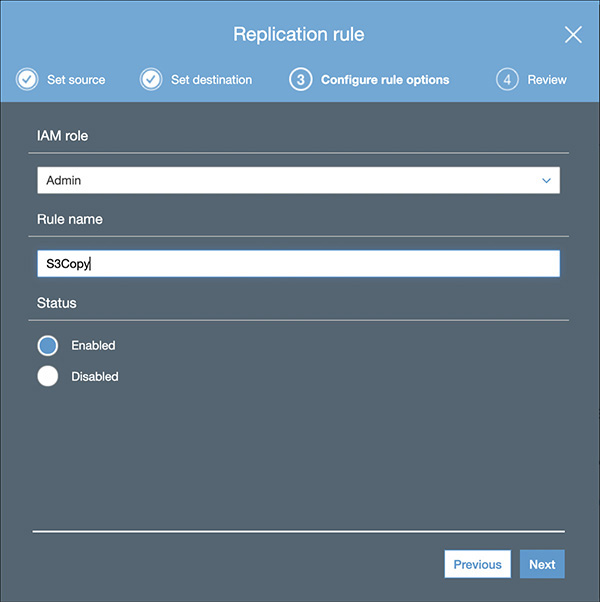Click the Replication rule dialog title
The image size is (600, 602).
(x=298, y=35)
